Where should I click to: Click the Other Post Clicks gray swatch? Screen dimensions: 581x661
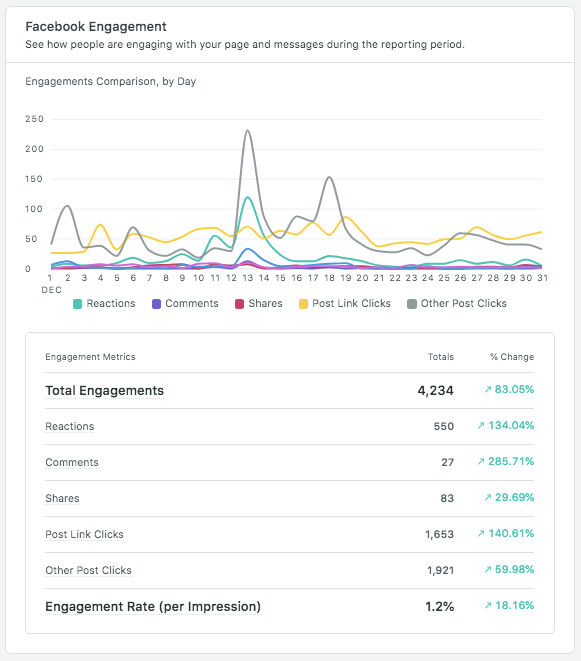click(412, 304)
